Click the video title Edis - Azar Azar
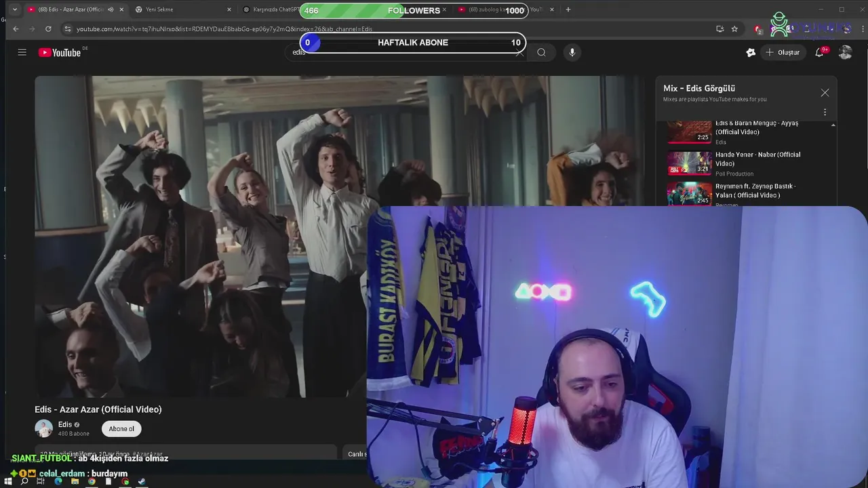Image resolution: width=868 pixels, height=488 pixels. 98,409
